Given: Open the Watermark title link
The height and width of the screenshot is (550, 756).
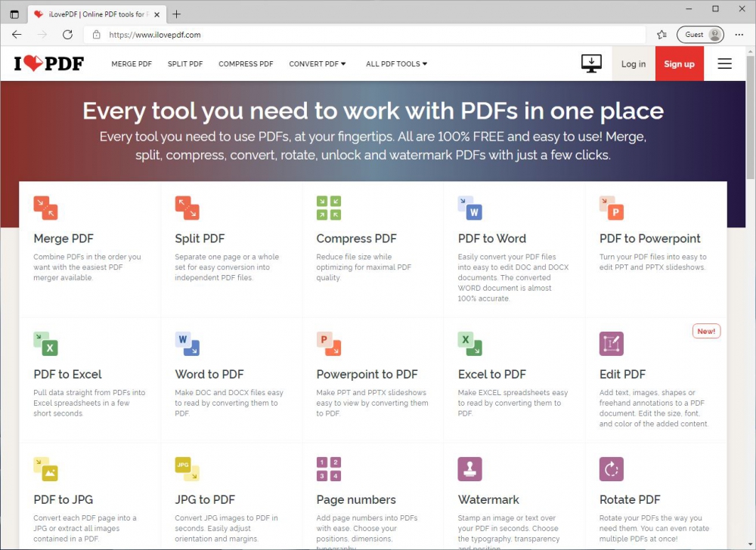Looking at the screenshot, I should coord(488,500).
